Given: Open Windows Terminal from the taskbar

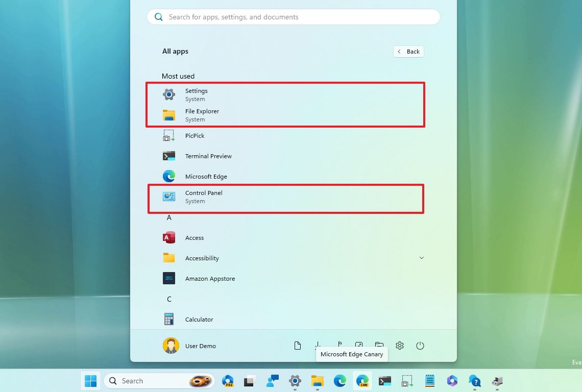Looking at the screenshot, I should point(384,381).
